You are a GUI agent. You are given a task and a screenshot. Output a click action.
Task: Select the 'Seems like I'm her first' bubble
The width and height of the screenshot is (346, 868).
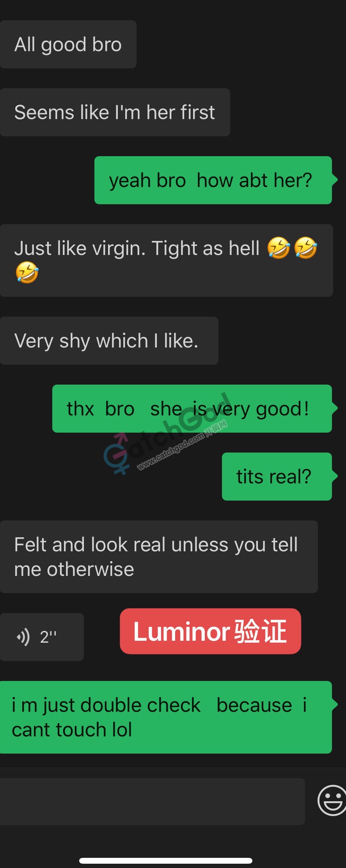point(115,112)
